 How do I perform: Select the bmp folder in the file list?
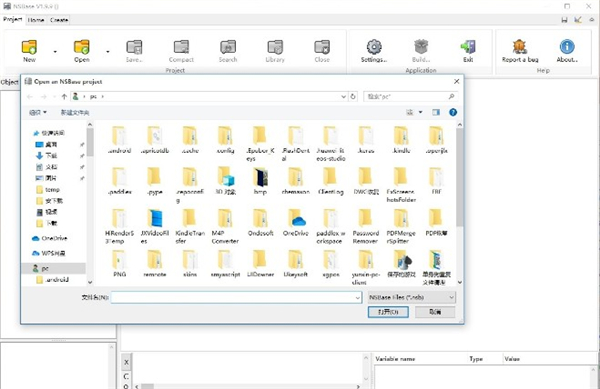pos(260,181)
